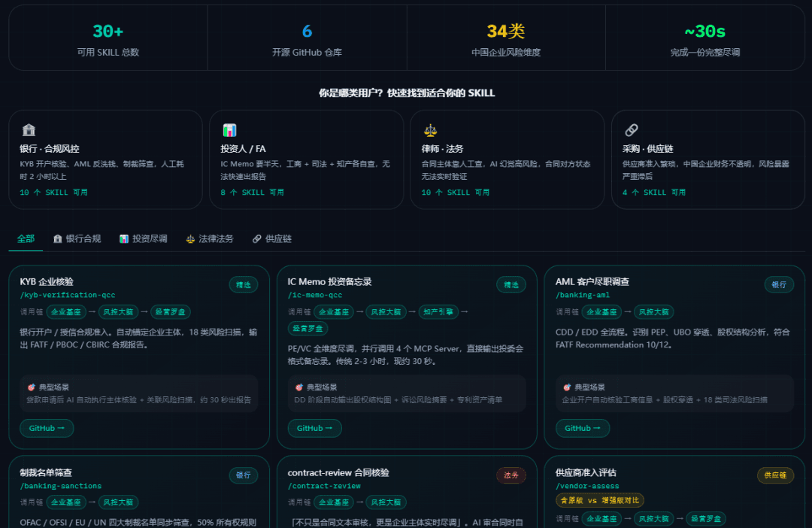This screenshot has height=528, width=812.
Task: Click the chain link icon in 采购·供应链 card
Action: (x=632, y=129)
